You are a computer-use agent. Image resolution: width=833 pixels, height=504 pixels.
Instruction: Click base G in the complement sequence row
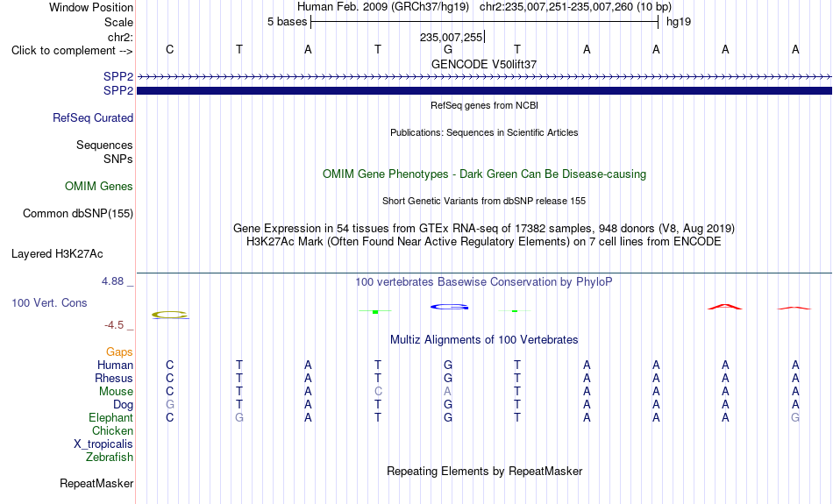(x=448, y=49)
